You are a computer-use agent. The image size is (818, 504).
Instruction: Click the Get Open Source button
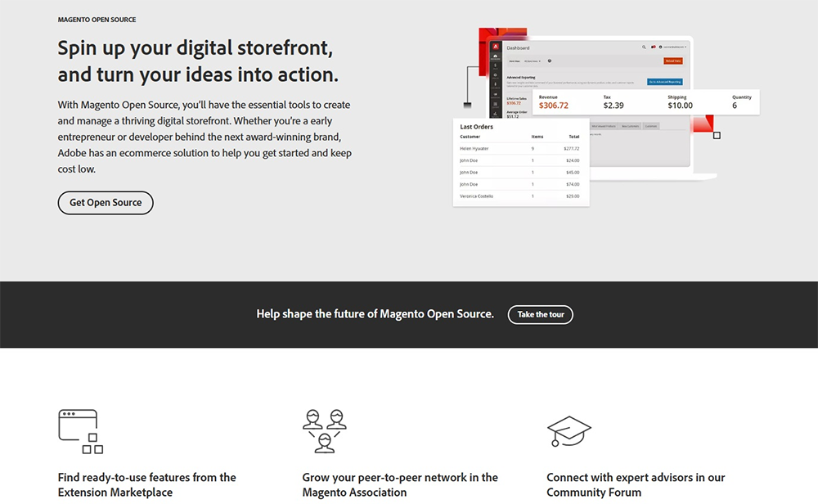[x=106, y=203]
